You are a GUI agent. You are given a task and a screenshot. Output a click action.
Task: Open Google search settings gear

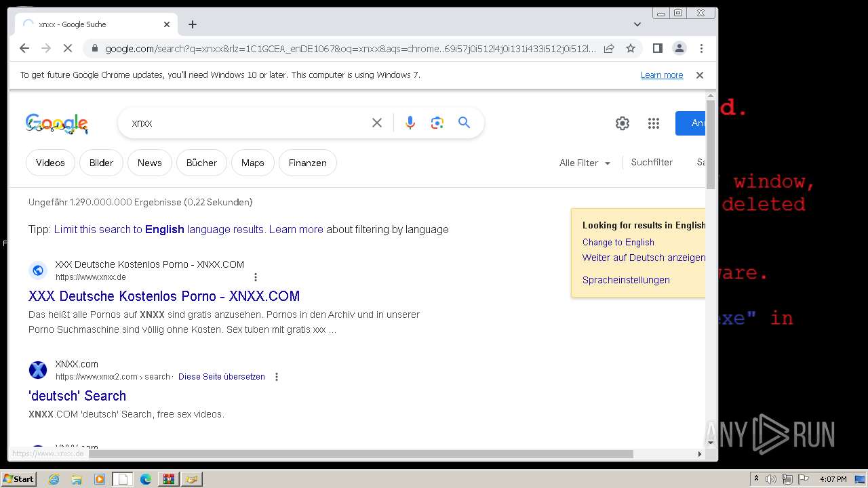[622, 123]
